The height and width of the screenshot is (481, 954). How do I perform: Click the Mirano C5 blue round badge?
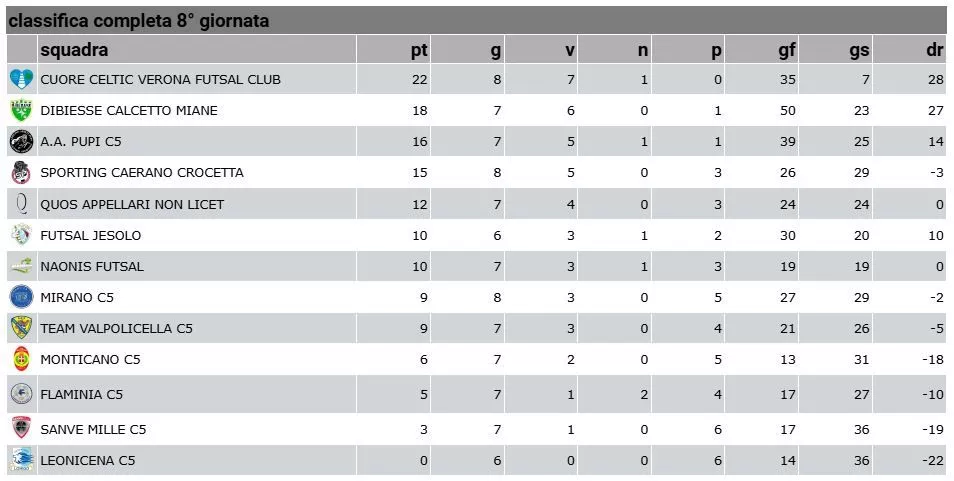(22, 297)
